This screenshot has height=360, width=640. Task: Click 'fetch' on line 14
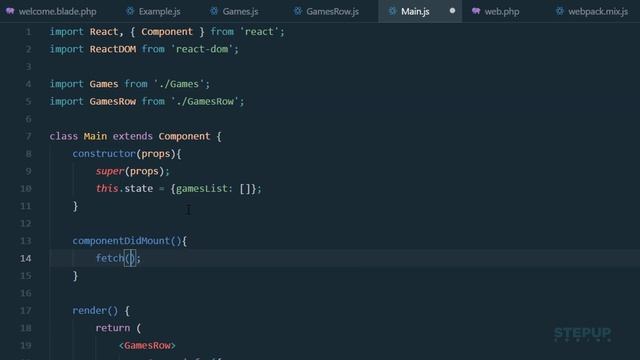click(109, 258)
